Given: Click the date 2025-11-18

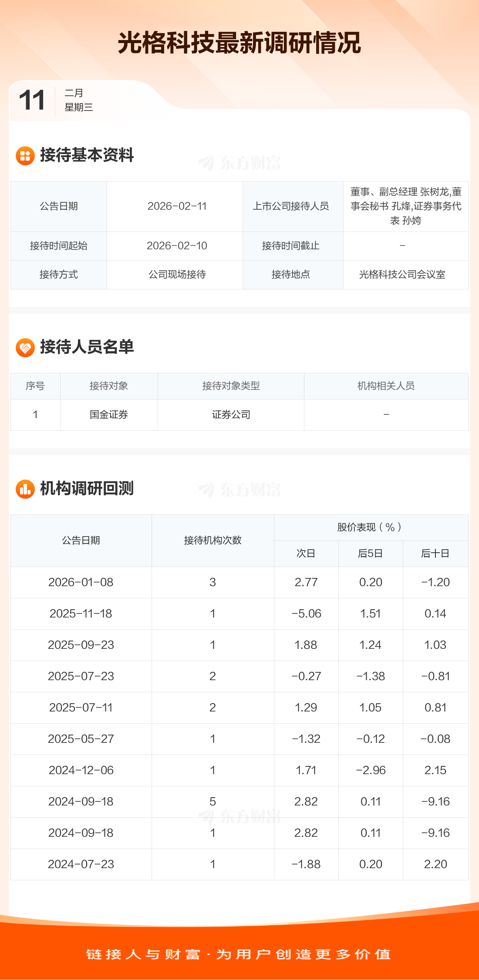Looking at the screenshot, I should [x=81, y=614].
